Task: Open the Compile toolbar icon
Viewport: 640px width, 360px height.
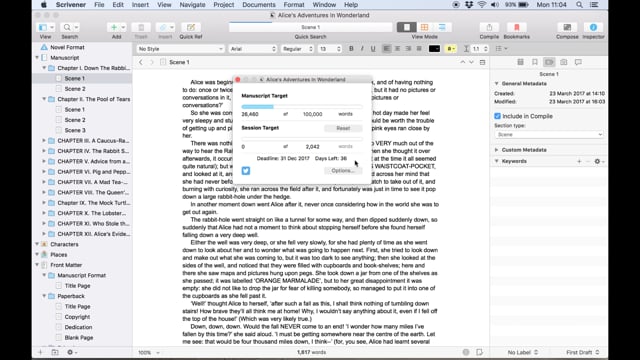Action: [x=489, y=27]
